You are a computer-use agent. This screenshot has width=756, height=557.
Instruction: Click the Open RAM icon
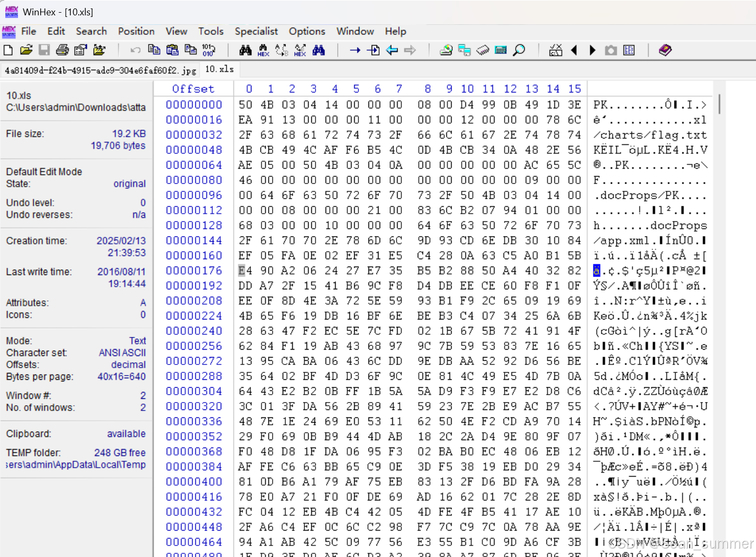click(483, 50)
